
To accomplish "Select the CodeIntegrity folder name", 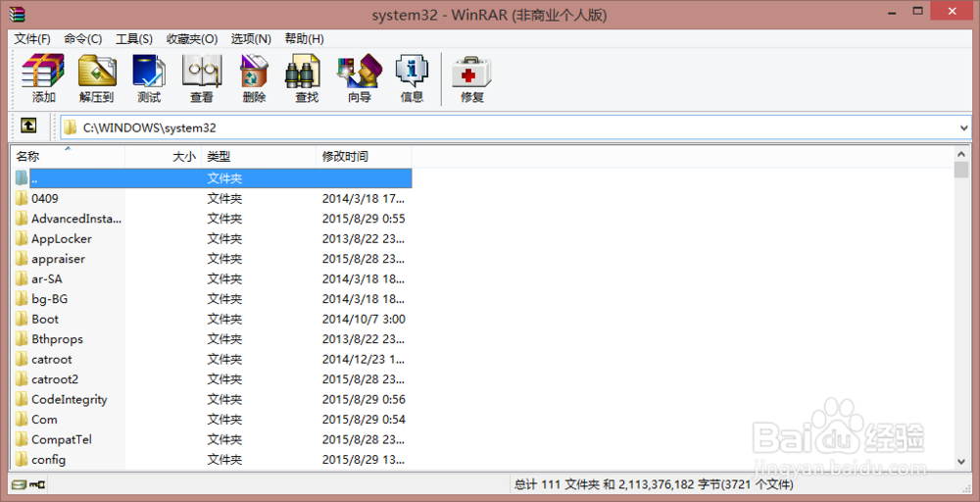I will [x=69, y=399].
